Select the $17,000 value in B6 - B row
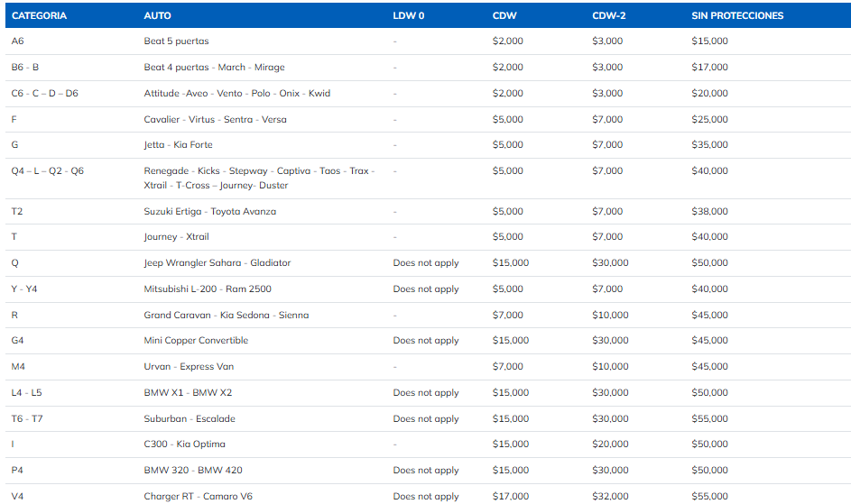This screenshot has width=851, height=504. coord(710,68)
